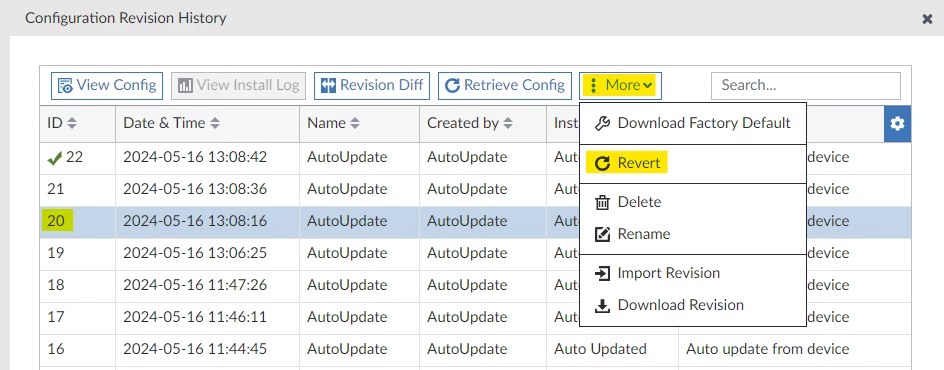Click the Download Revision tray icon
This screenshot has width=944, height=370.
click(602, 306)
